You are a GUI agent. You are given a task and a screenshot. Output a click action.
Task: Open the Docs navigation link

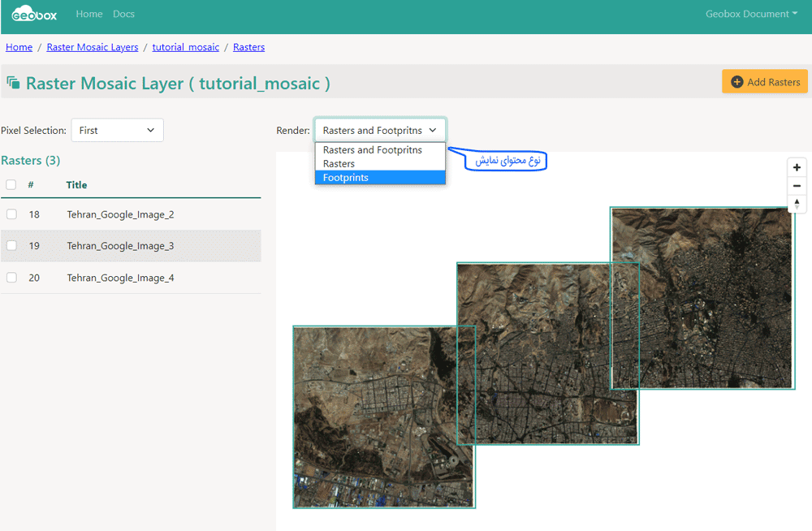pyautogui.click(x=123, y=14)
